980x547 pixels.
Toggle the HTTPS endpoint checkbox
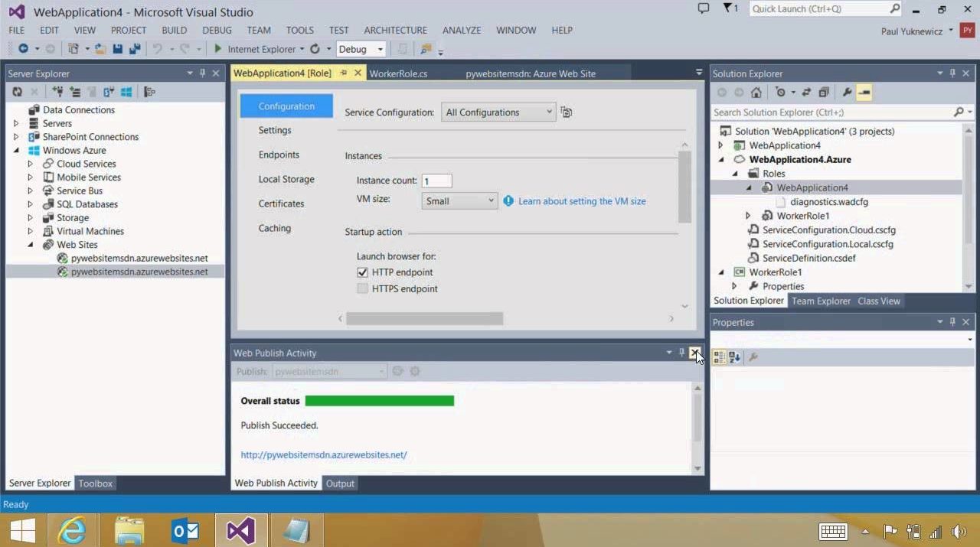click(363, 289)
